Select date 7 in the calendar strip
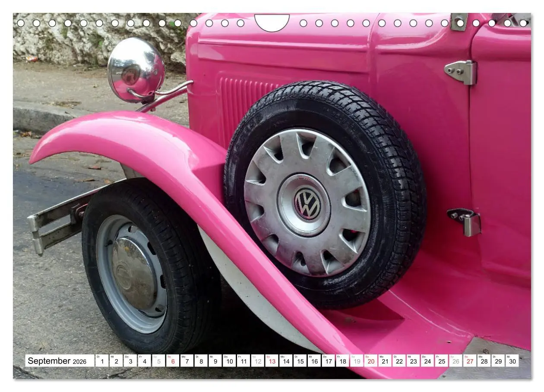 pos(187,361)
